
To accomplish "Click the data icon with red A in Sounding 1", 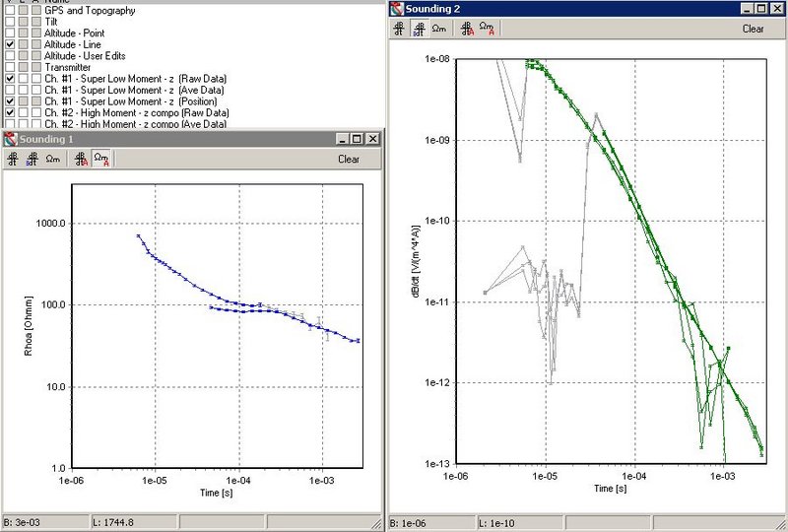I will coord(82,159).
